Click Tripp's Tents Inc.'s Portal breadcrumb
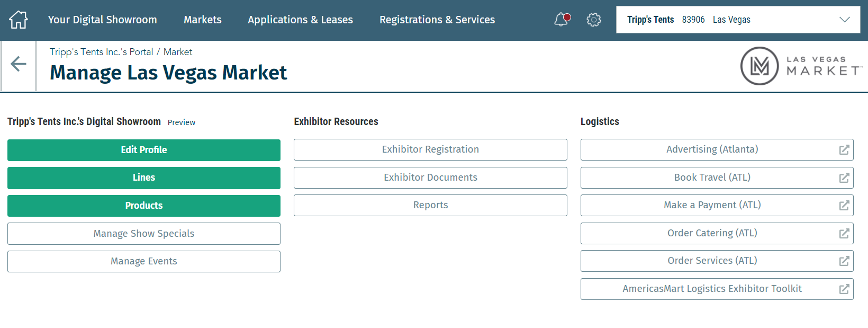 (x=102, y=52)
